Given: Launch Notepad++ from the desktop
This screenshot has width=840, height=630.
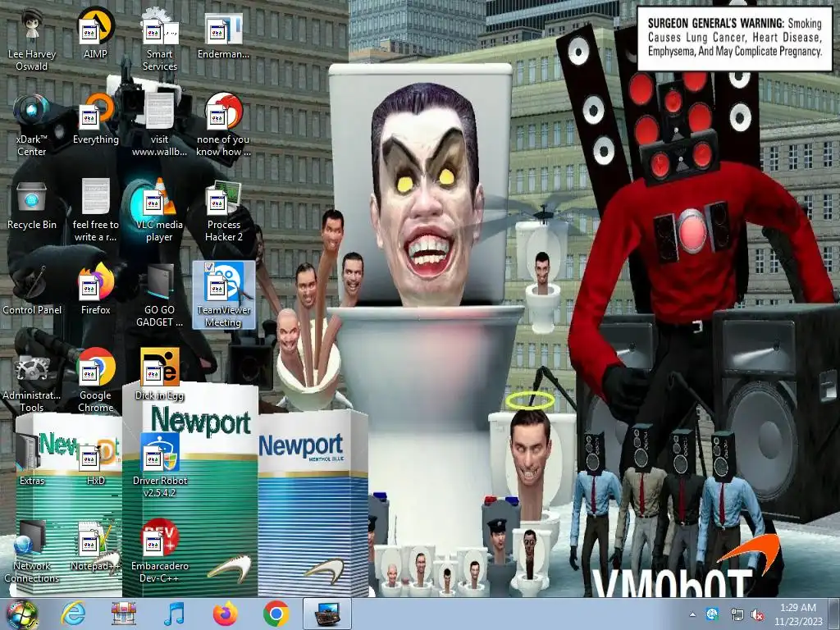Looking at the screenshot, I should tap(95, 546).
